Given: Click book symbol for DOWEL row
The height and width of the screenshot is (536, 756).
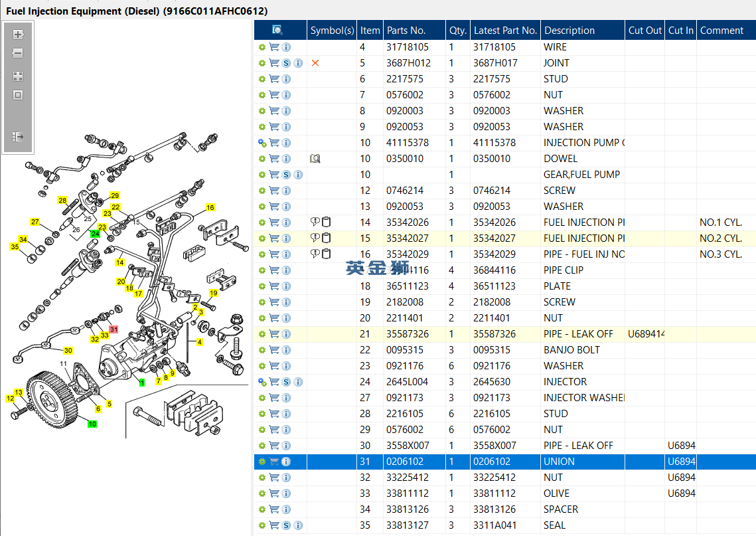Looking at the screenshot, I should pyautogui.click(x=315, y=159).
